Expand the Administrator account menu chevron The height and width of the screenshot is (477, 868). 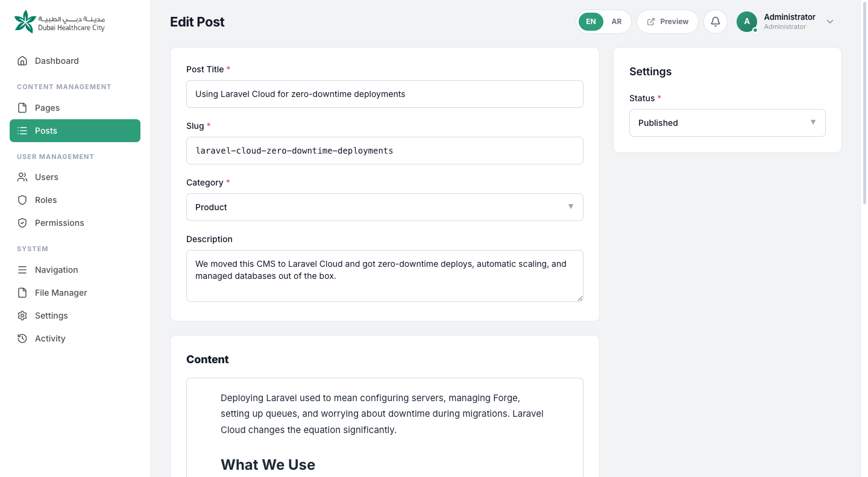coord(830,22)
